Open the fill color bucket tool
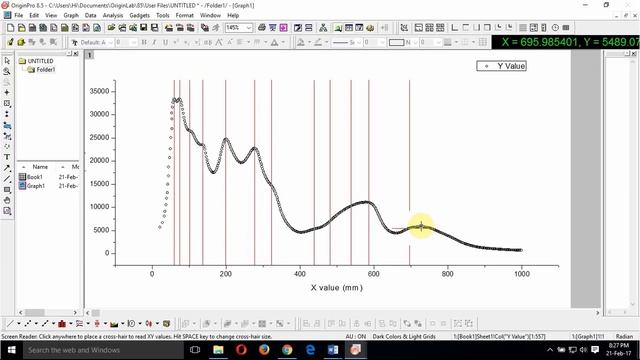The width and height of the screenshot is (640, 360). point(301,42)
